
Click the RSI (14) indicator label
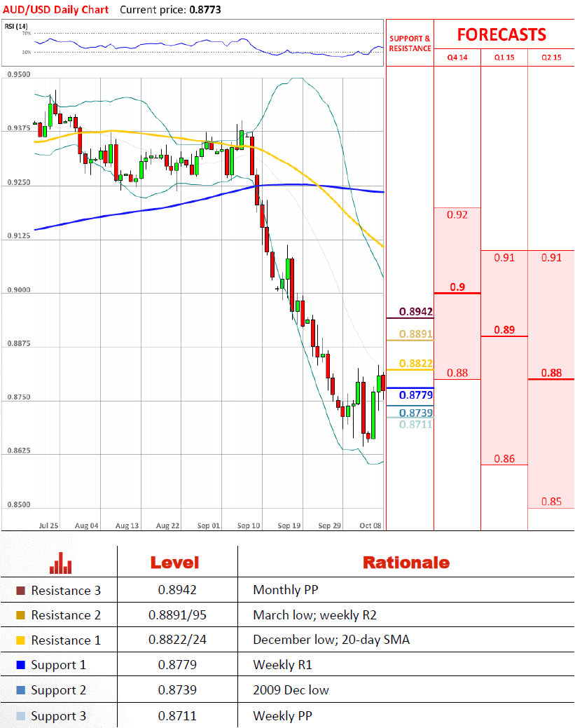tap(16, 27)
